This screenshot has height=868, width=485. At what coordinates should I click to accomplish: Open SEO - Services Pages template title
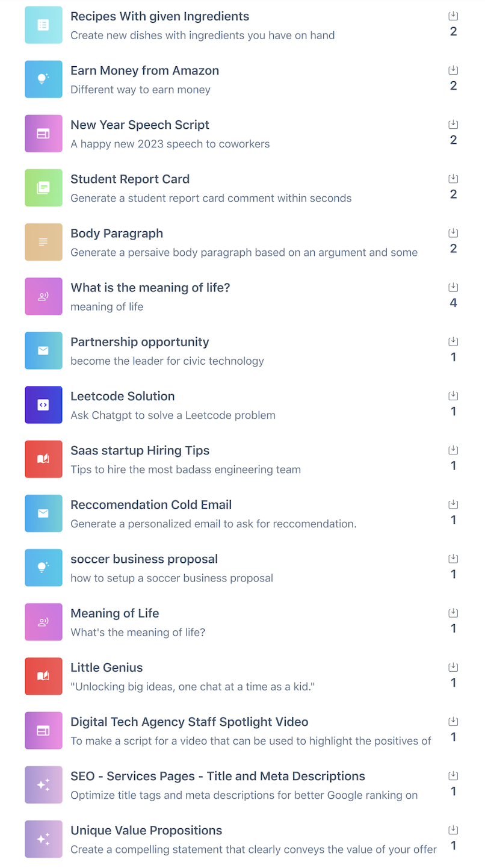pos(218,776)
